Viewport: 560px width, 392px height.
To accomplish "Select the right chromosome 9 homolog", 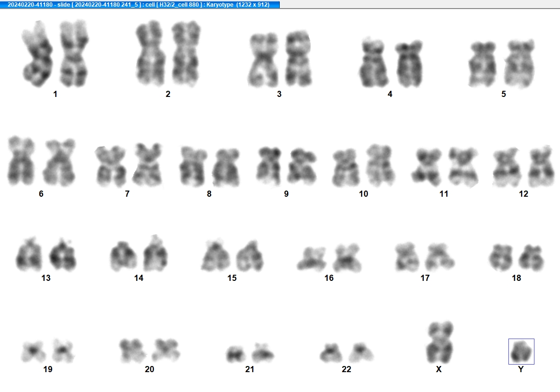I will [302, 166].
